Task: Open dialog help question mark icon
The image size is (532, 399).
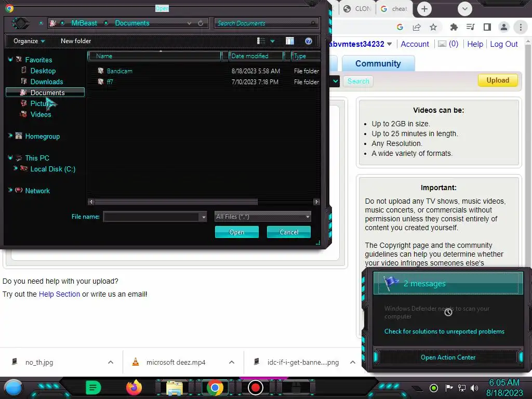Action: click(309, 41)
